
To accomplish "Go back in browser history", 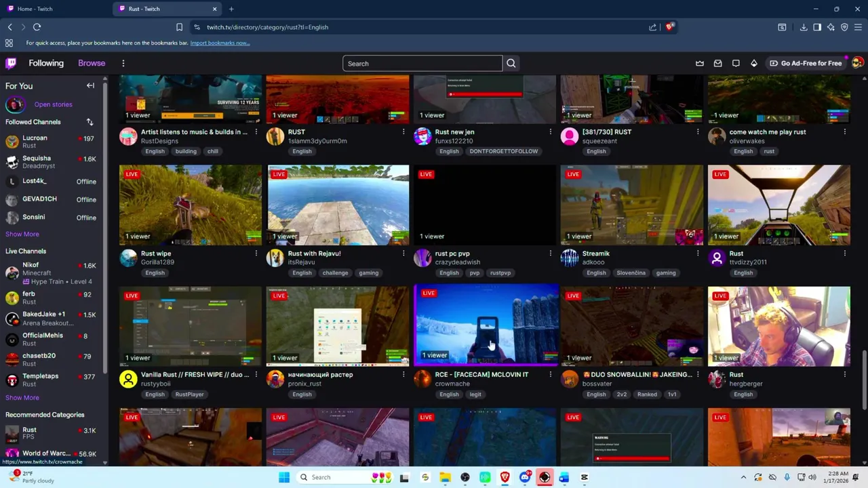I will click(9, 27).
